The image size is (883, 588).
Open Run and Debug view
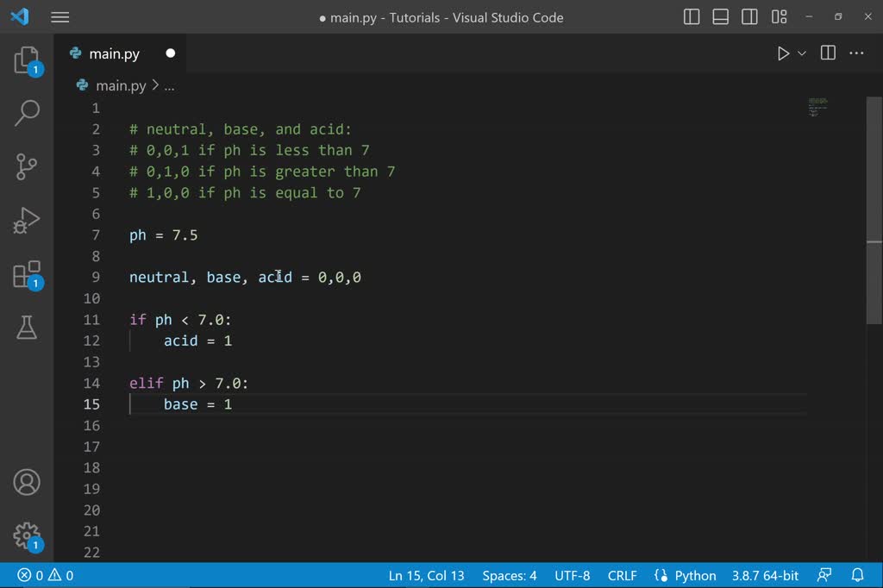point(27,221)
